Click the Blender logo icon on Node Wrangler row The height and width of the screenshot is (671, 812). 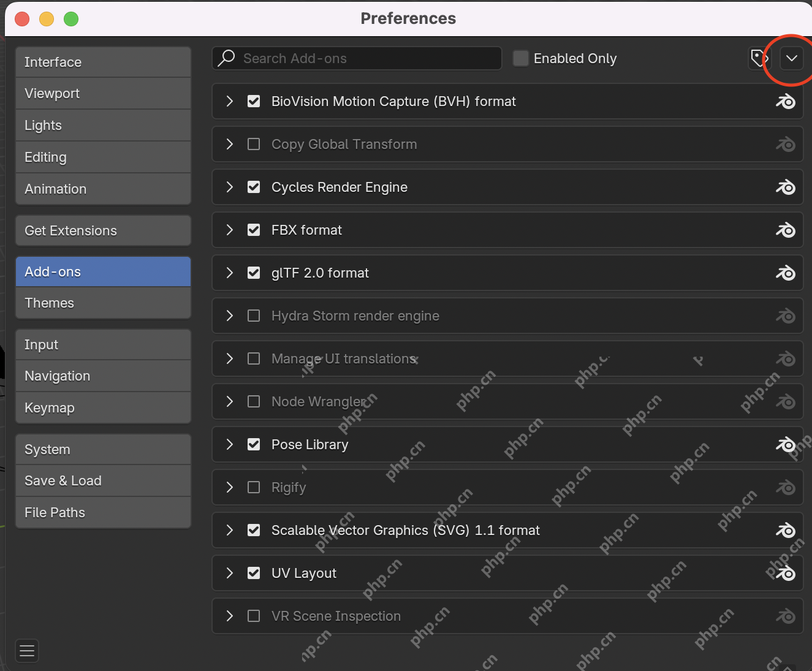coord(786,401)
